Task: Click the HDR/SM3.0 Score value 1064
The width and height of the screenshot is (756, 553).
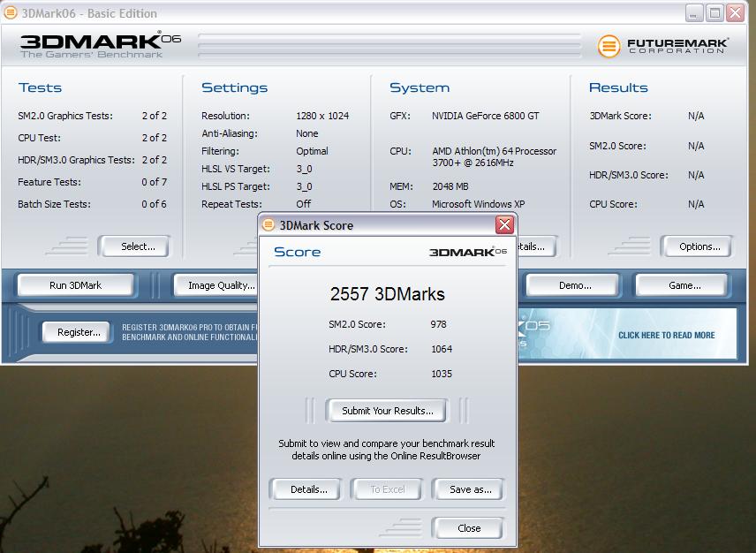Action: point(442,349)
